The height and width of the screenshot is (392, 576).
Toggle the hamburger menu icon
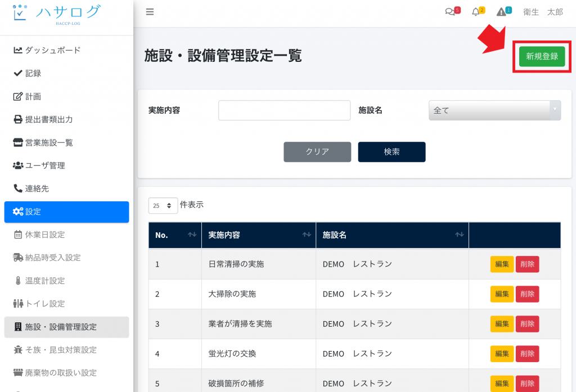click(x=150, y=12)
